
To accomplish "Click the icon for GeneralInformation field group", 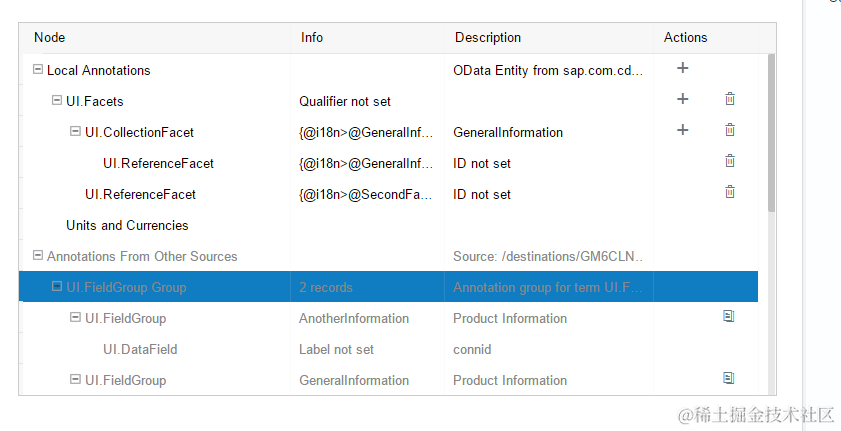I will [729, 378].
